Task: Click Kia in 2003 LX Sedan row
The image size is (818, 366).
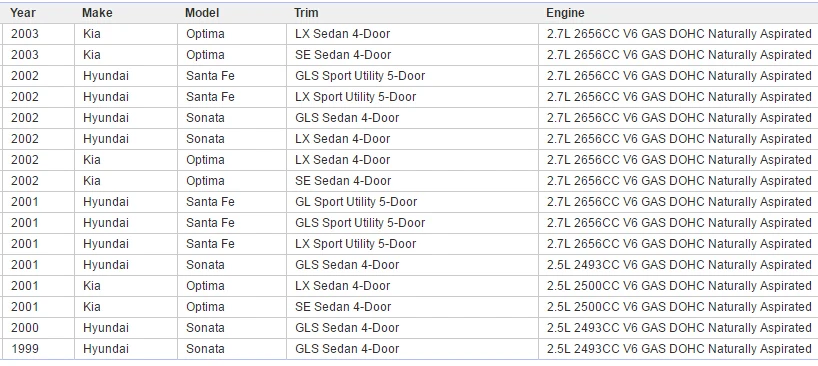Action: tap(92, 34)
